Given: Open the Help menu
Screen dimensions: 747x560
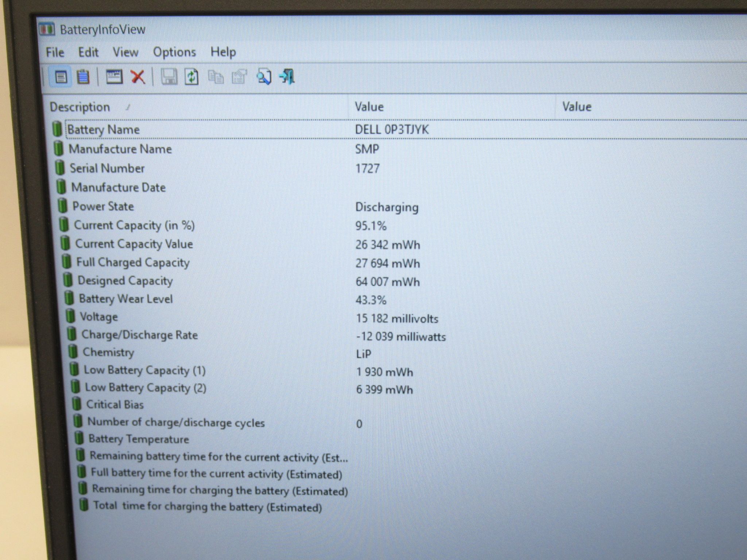Looking at the screenshot, I should [223, 52].
